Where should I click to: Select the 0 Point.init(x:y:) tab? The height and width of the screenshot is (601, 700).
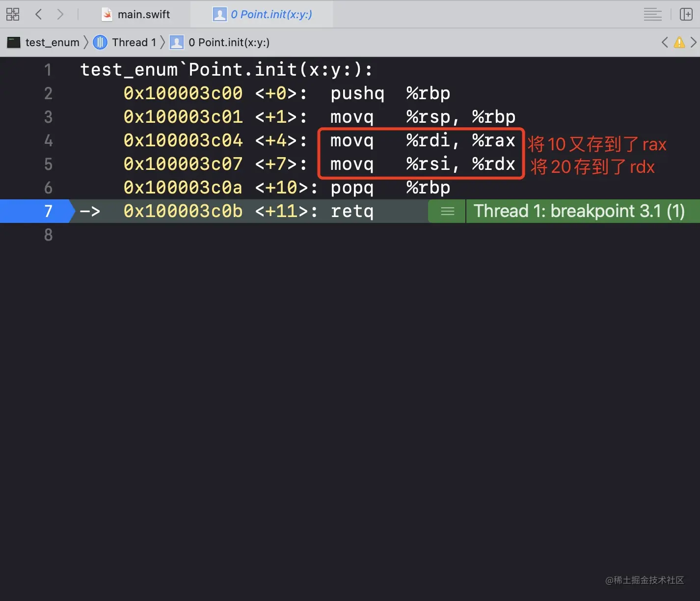(x=262, y=14)
